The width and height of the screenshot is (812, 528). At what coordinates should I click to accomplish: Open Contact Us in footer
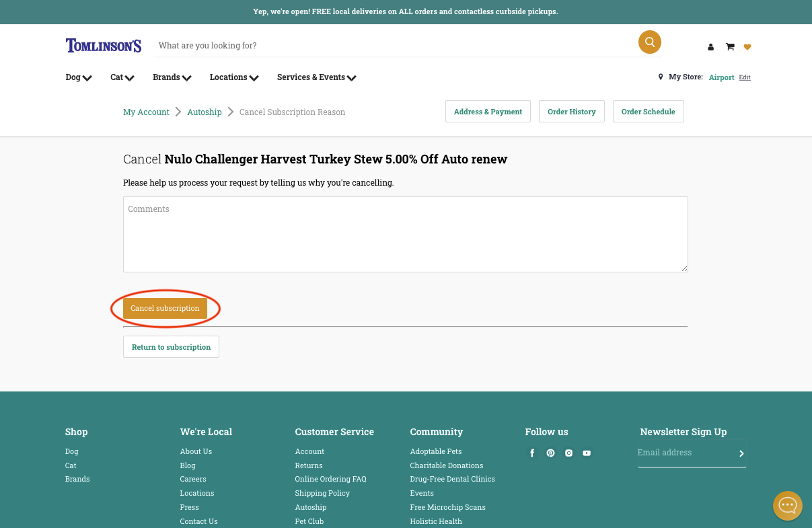(199, 521)
